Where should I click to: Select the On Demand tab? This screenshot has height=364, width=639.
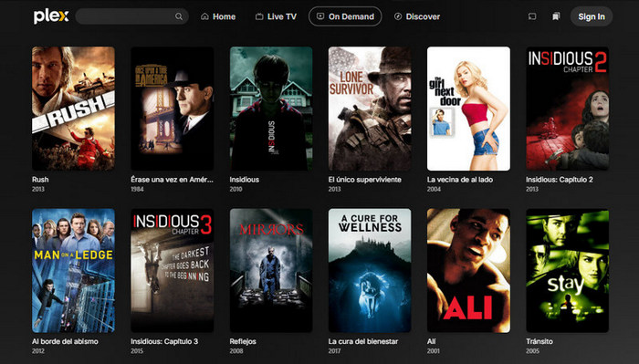click(345, 16)
